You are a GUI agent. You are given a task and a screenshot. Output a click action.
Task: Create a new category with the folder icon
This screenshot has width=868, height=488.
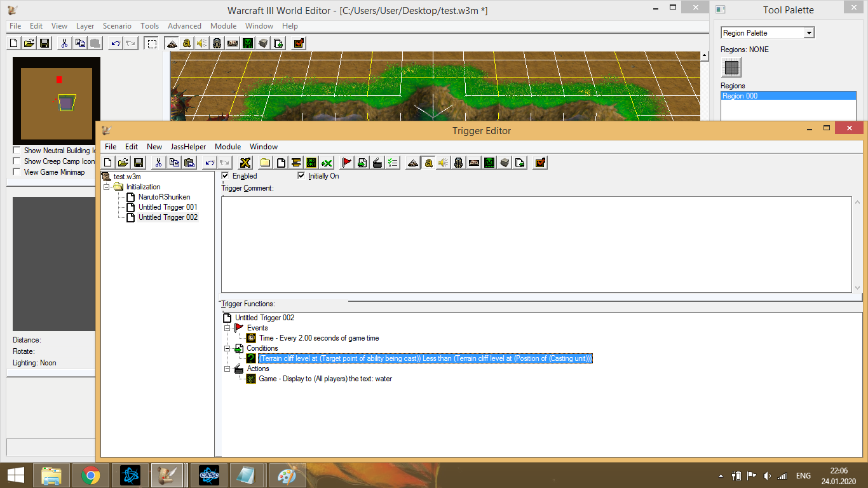click(265, 163)
